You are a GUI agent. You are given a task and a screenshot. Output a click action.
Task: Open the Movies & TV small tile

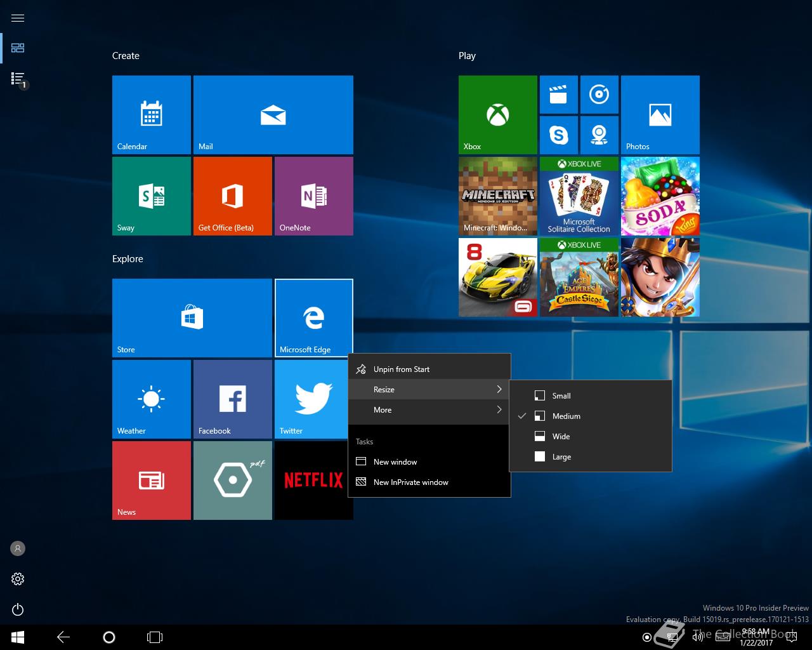coord(559,95)
